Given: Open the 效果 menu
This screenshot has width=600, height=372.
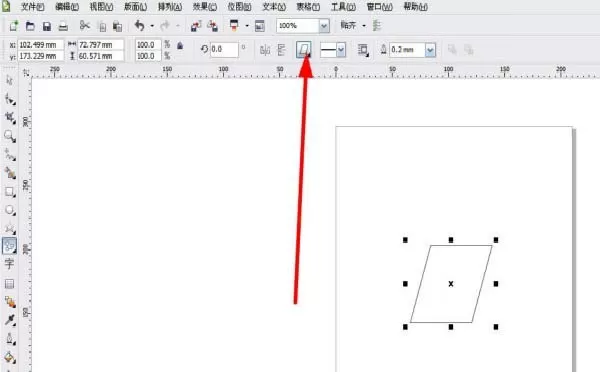Looking at the screenshot, I should tap(205, 7).
